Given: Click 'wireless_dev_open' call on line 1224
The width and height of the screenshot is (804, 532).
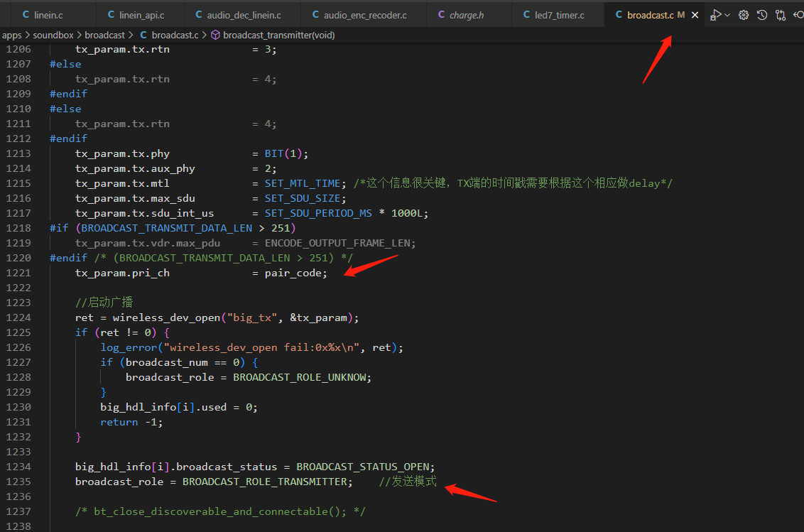Looking at the screenshot, I should [166, 318].
